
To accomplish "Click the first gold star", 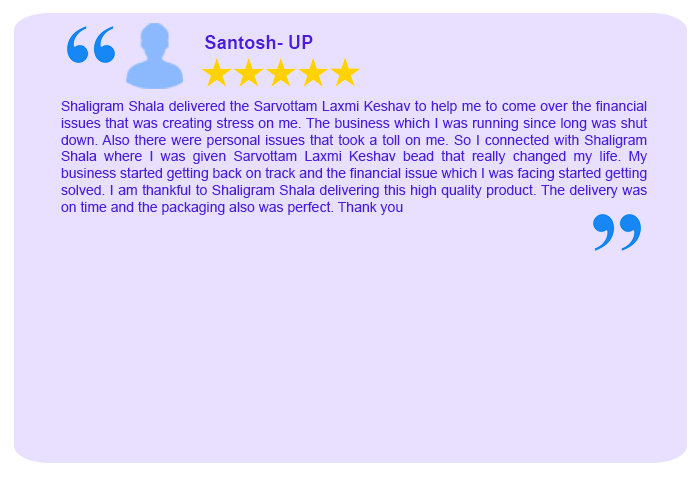I will [x=217, y=72].
